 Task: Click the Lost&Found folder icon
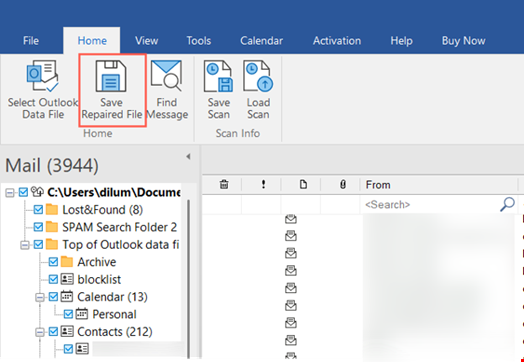coord(52,210)
